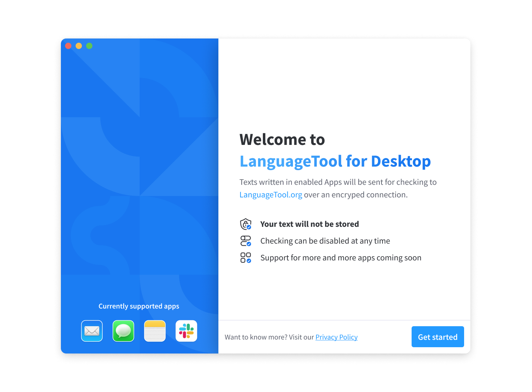Image resolution: width=532 pixels, height=392 pixels.
Task: Click the apps-grid icon beside 'Support for more apps'
Action: 245,257
